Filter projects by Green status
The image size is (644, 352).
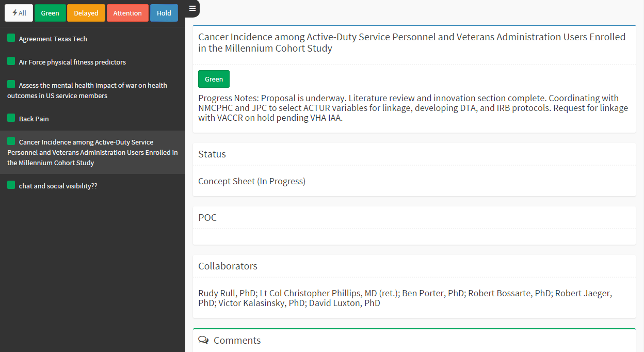pyautogui.click(x=50, y=13)
